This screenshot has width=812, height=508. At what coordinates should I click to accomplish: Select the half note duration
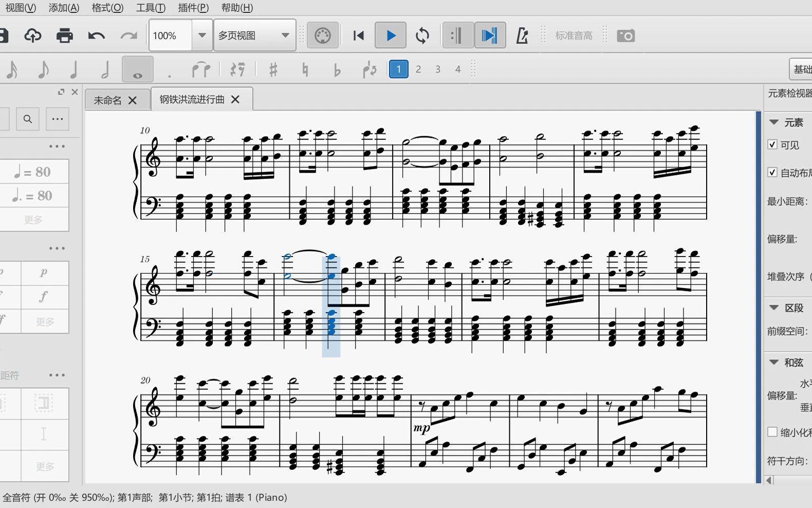105,69
